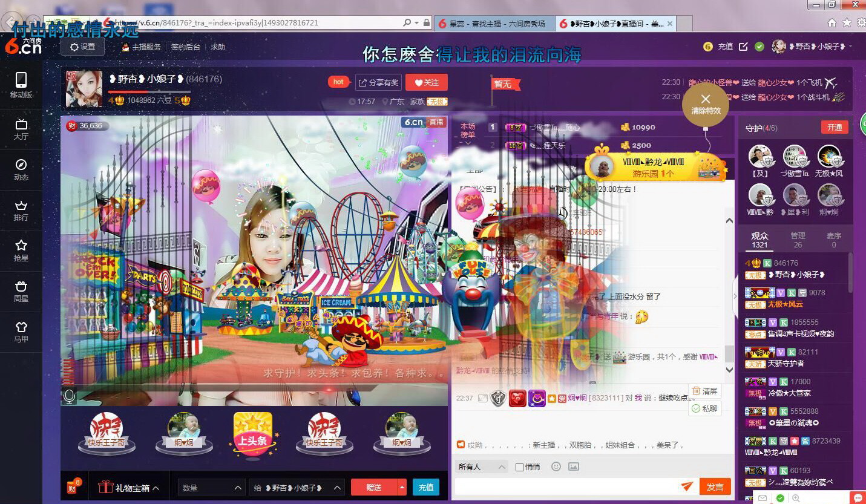866x504 pixels.
Task: Open the 主播服务 menu item
Action: pos(142,47)
